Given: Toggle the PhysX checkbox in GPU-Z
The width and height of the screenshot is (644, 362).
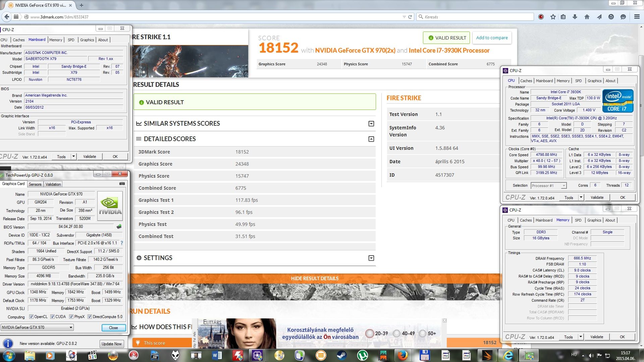Looking at the screenshot, I should pyautogui.click(x=71, y=317).
